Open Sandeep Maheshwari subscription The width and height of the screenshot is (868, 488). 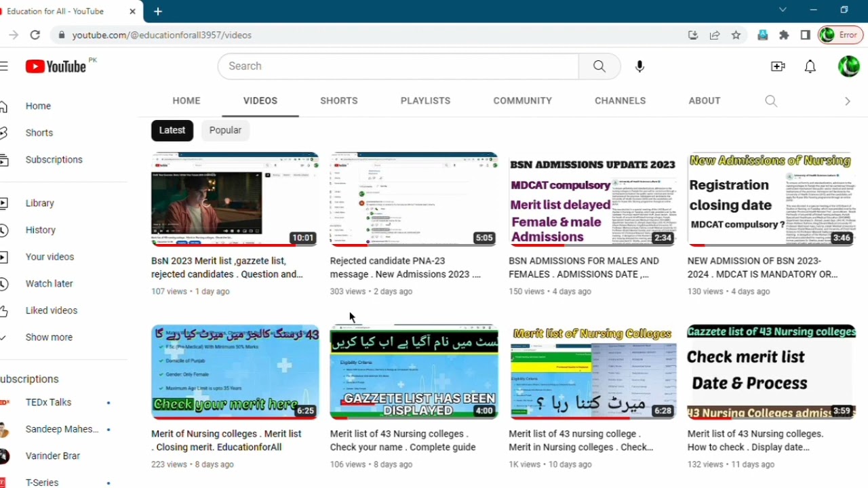(63, 429)
